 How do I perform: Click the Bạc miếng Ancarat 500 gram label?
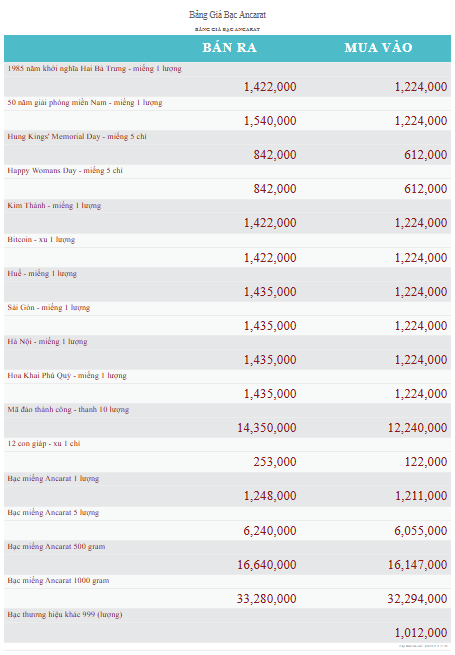pyautogui.click(x=56, y=547)
